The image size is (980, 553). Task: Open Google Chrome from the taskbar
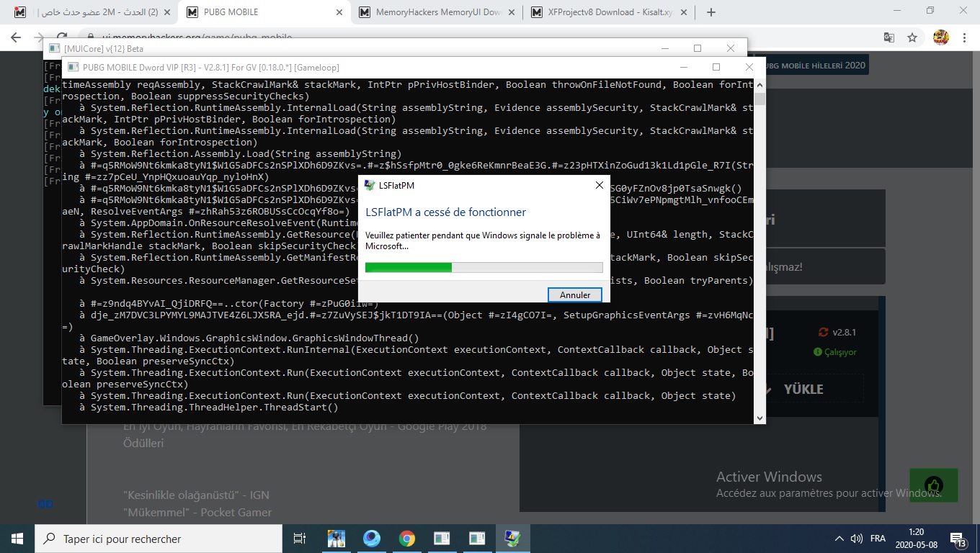pyautogui.click(x=407, y=539)
